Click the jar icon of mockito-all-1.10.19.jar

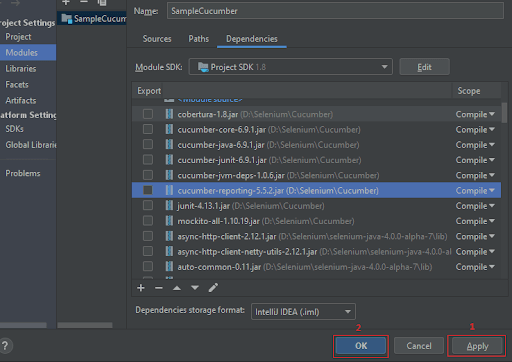click(169, 221)
